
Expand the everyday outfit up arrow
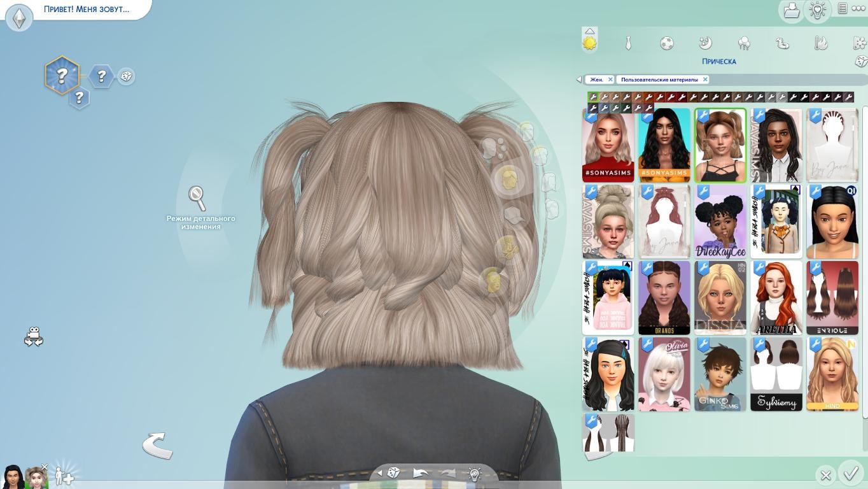pyautogui.click(x=589, y=31)
